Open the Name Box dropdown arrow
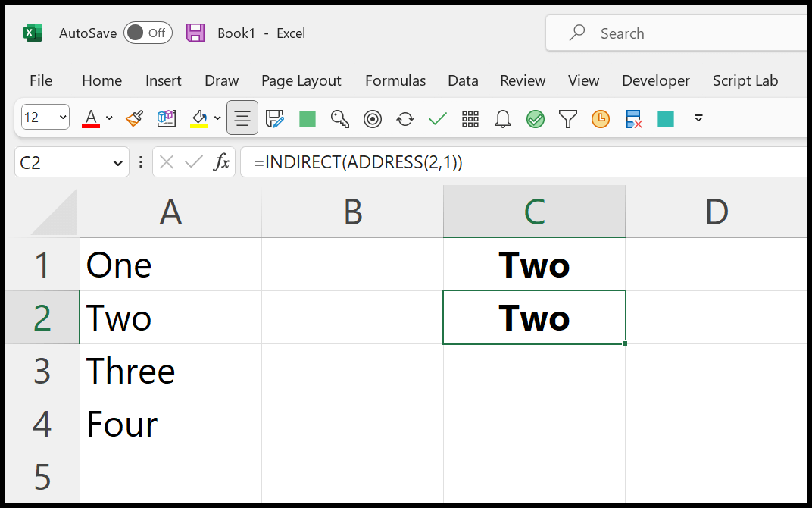This screenshot has width=812, height=508. tap(117, 163)
